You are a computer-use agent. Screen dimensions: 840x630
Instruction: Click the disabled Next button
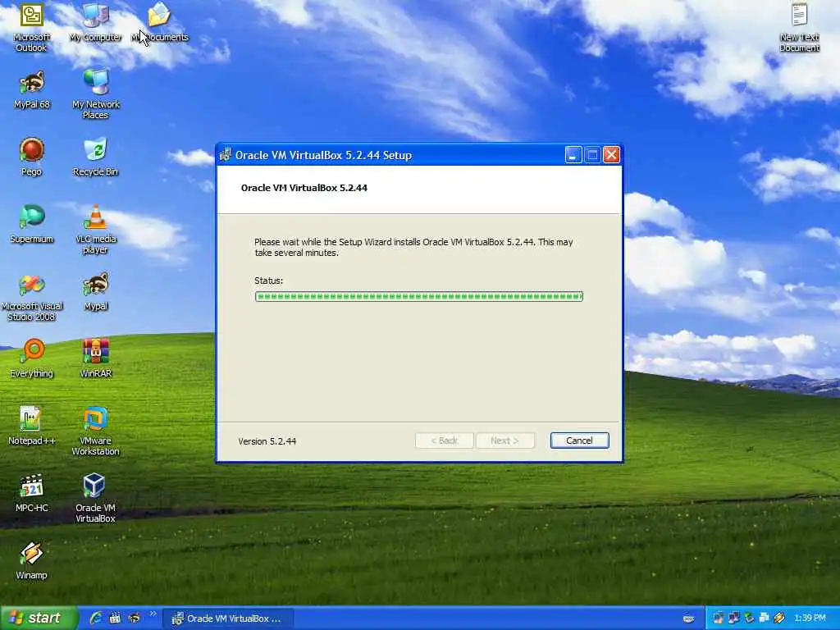pyautogui.click(x=504, y=441)
